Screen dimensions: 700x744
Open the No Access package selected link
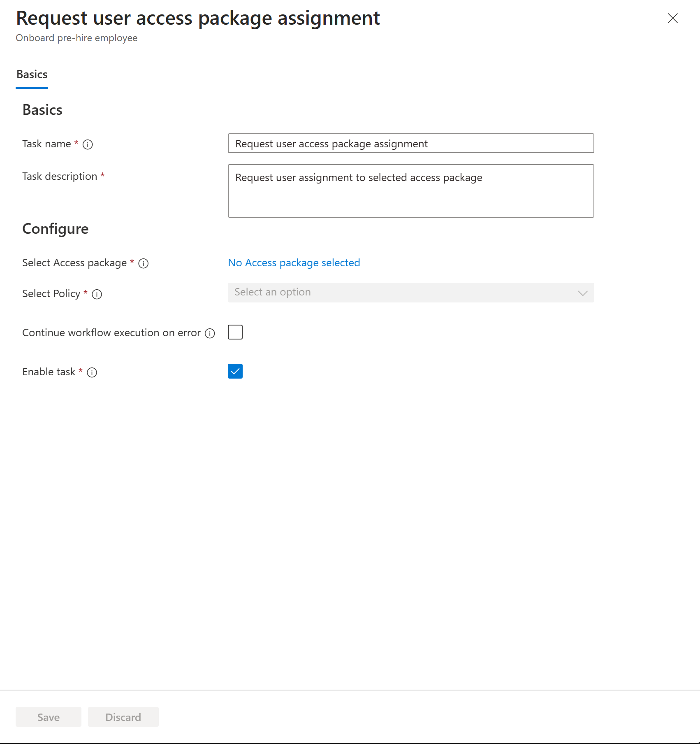[293, 263]
